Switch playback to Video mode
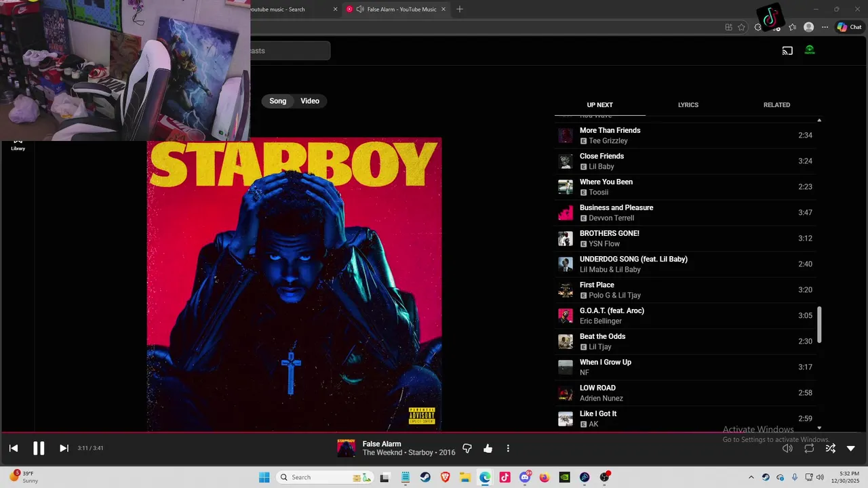Viewport: 868px width, 488px height. point(310,101)
